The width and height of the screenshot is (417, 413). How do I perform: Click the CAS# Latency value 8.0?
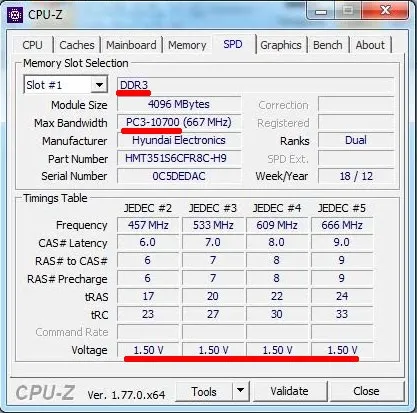click(277, 242)
